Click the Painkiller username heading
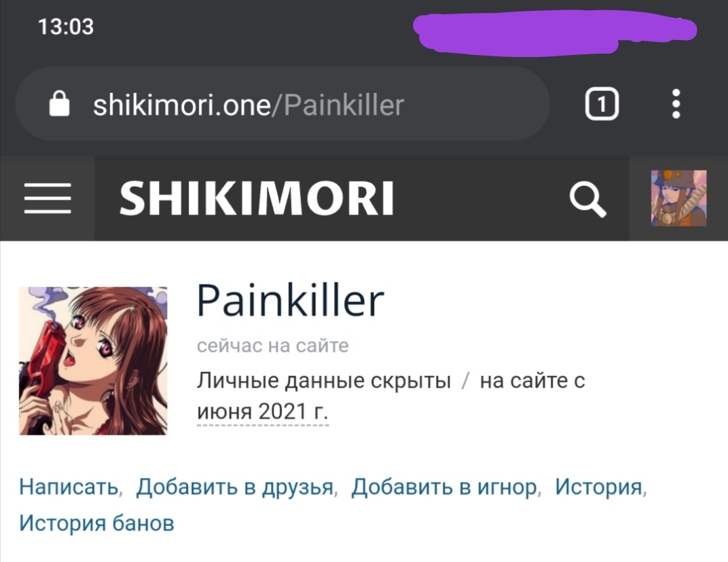 click(290, 301)
